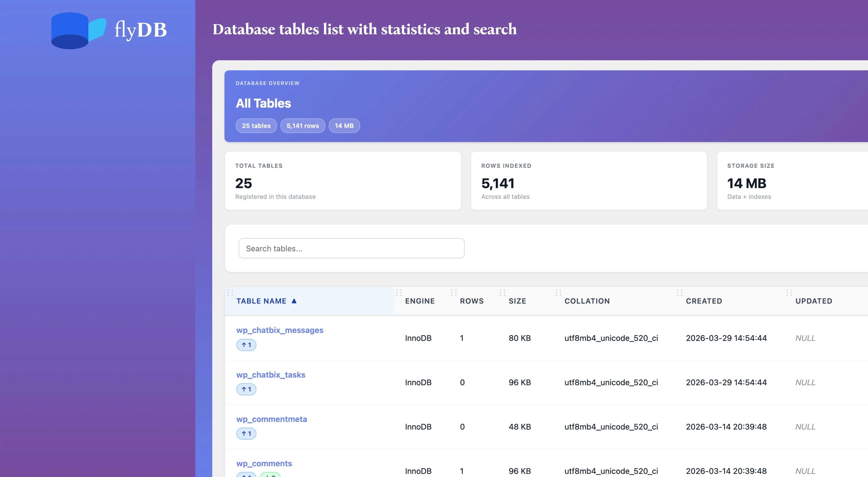868x477 pixels.
Task: Open the wp_chatbix_tasks table
Action: [271, 375]
